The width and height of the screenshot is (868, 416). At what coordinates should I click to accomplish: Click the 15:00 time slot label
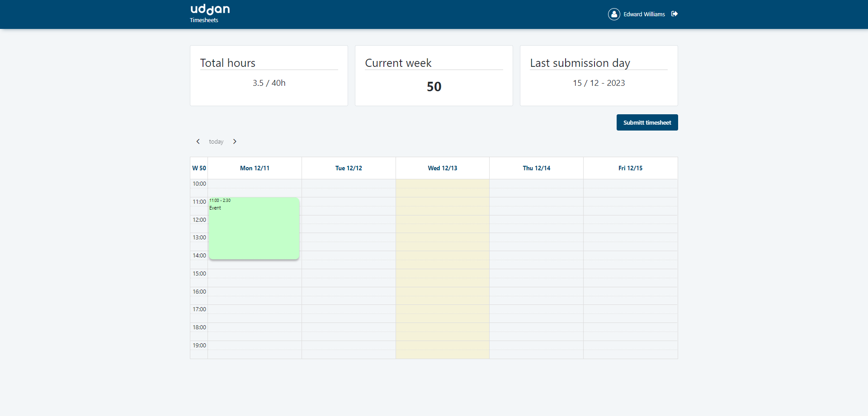coord(199,274)
